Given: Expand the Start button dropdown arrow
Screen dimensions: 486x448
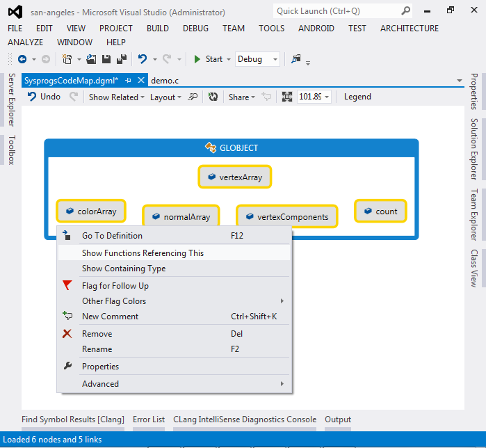Looking at the screenshot, I should point(229,59).
